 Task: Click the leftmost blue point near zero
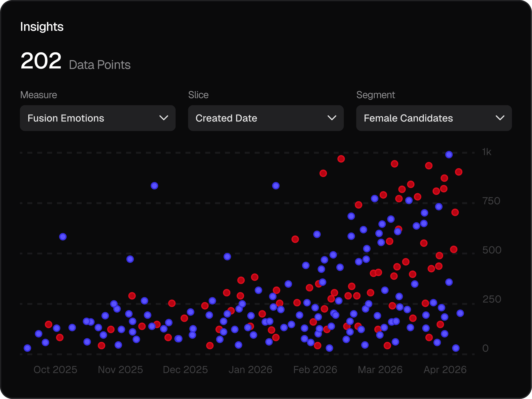27,348
